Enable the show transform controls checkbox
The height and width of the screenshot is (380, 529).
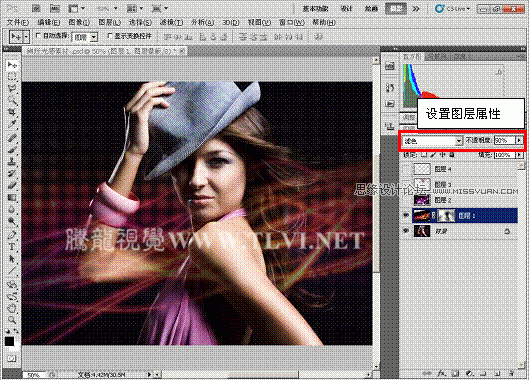110,35
